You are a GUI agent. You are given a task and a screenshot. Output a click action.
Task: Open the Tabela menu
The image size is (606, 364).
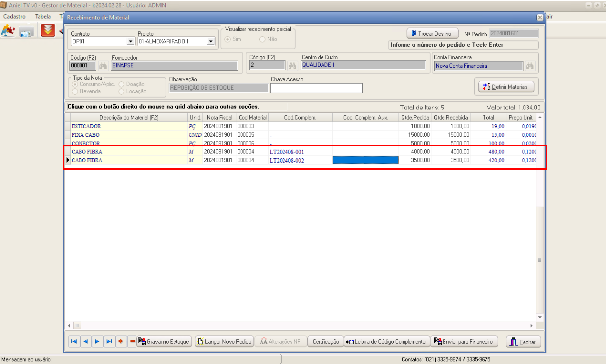(43, 16)
